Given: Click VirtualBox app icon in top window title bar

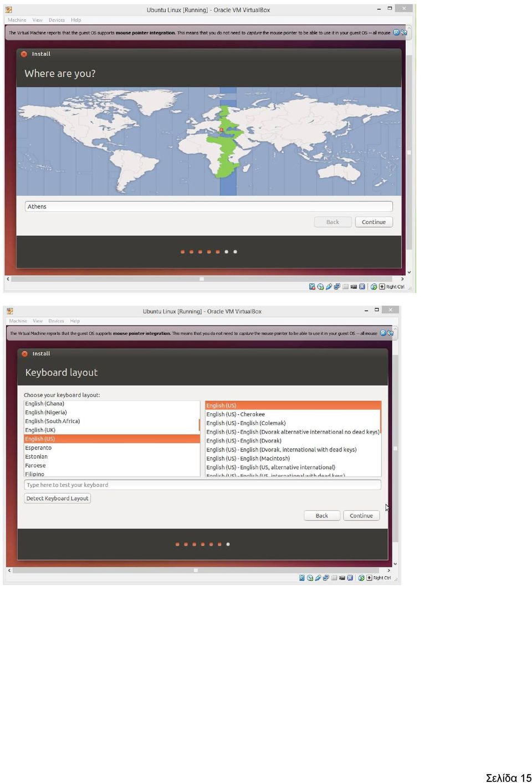Looking at the screenshot, I should click(x=9, y=9).
